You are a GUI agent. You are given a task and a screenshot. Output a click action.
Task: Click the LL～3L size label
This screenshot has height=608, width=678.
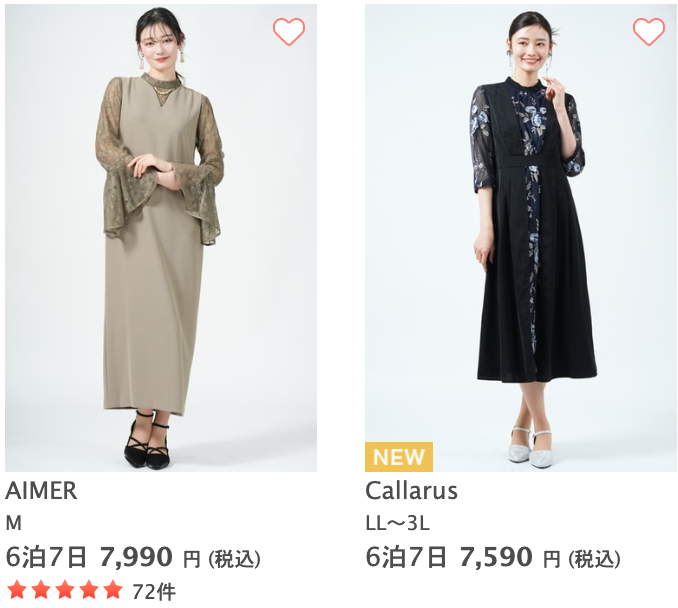[398, 523]
